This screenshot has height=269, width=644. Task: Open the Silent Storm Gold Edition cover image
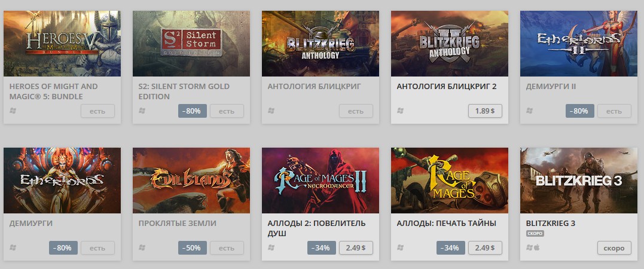(191, 44)
